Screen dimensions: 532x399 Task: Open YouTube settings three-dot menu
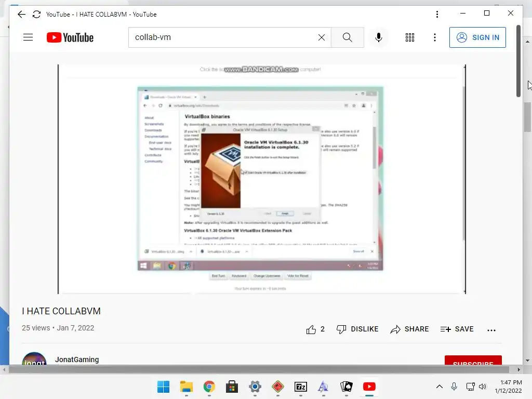tap(435, 37)
